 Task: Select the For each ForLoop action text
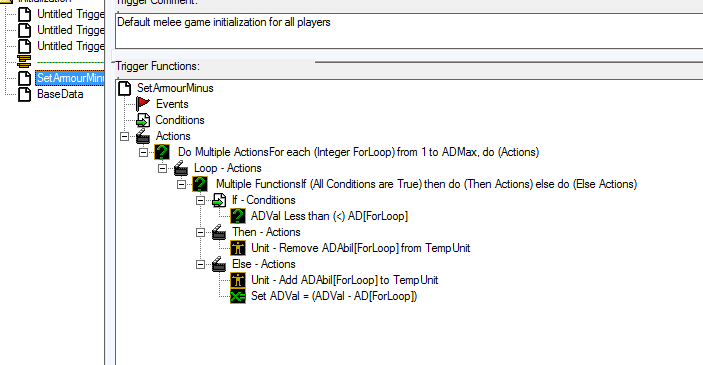point(358,152)
